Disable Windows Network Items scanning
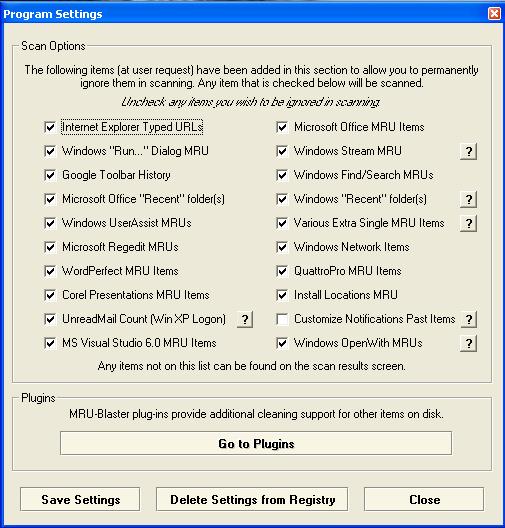505x528 pixels. point(282,247)
